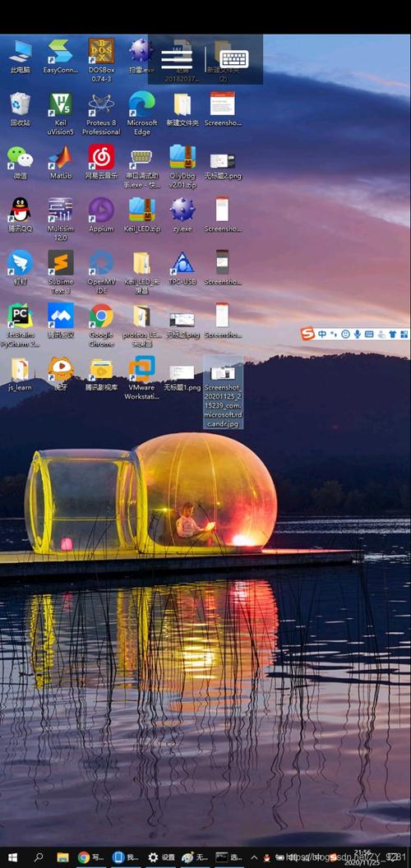Expand the system tray hidden icons
This screenshot has height=868, width=411.
254,857
